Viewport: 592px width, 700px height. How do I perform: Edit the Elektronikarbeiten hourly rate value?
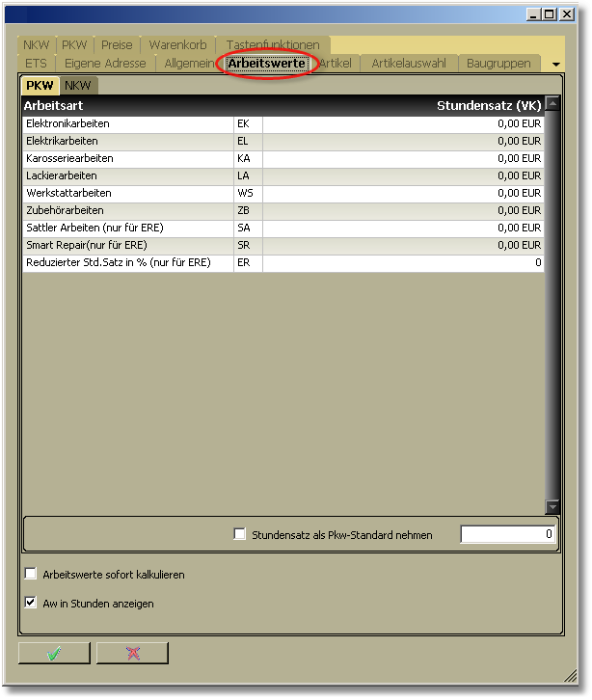point(404,123)
